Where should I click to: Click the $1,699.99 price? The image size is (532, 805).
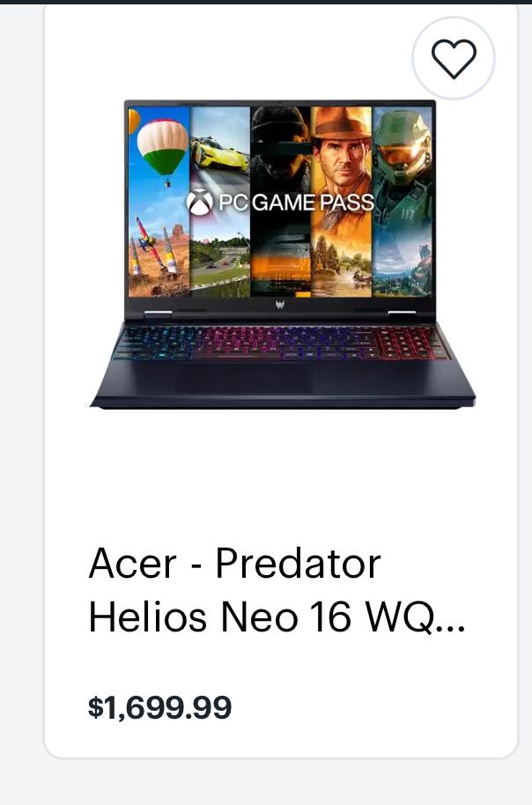159,707
